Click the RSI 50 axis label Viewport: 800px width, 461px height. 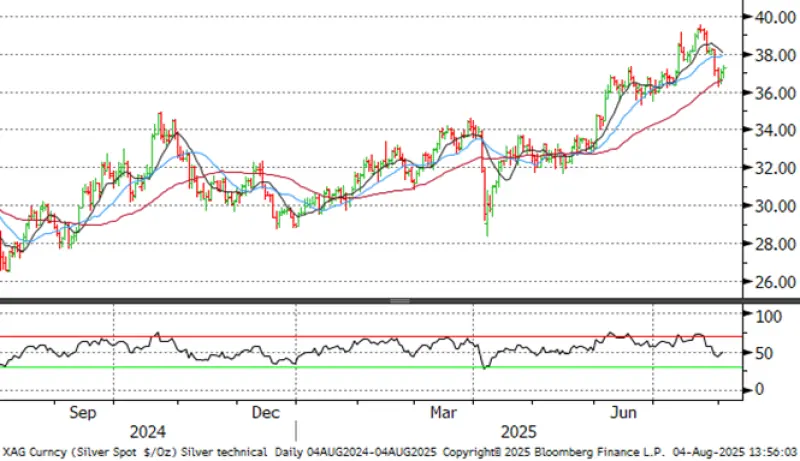pyautogui.click(x=764, y=353)
